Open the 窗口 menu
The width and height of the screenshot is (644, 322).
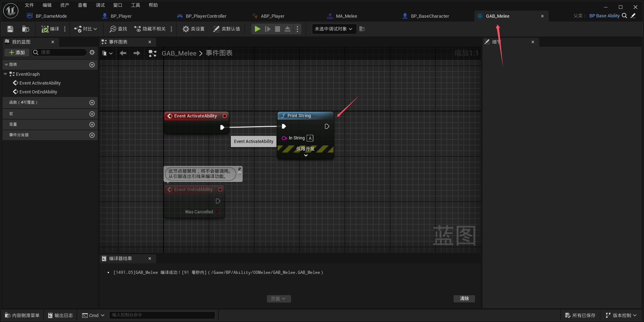118,5
